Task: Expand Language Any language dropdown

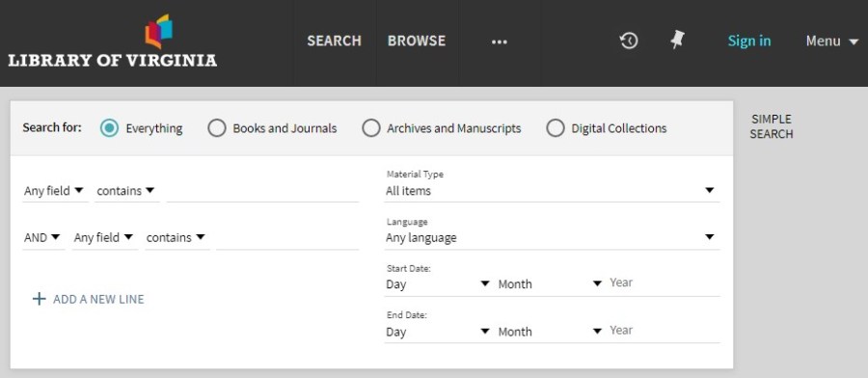Action: [x=552, y=238]
